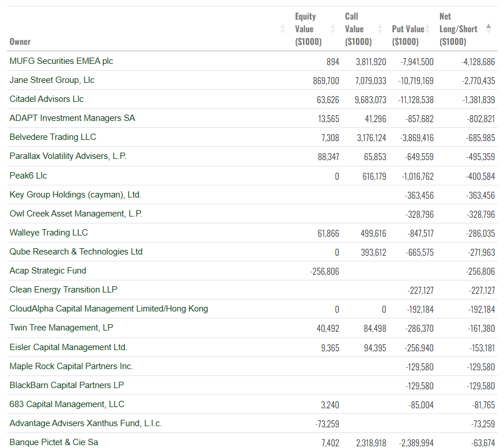Select Jane Street equity value 869,700
Image resolution: width=504 pixels, height=448 pixels.
[326, 81]
